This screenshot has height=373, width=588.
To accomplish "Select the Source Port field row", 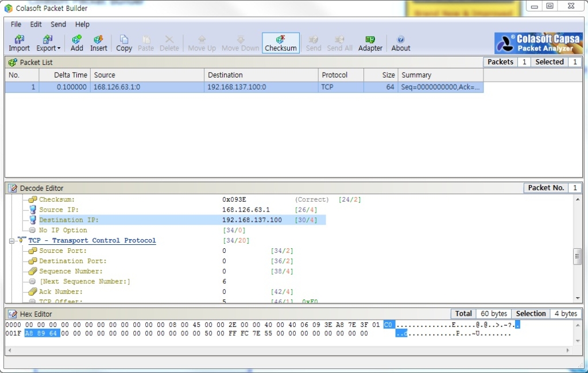I will 63,251.
